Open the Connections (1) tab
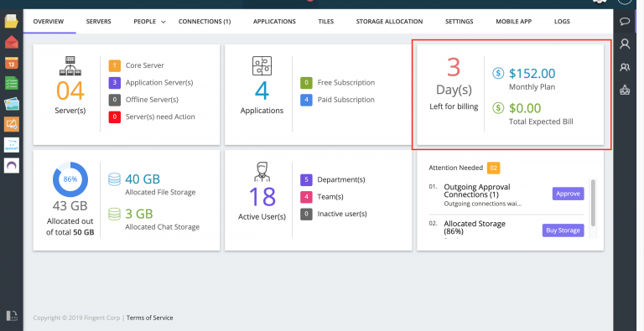This screenshot has height=331, width=644. pyautogui.click(x=205, y=21)
